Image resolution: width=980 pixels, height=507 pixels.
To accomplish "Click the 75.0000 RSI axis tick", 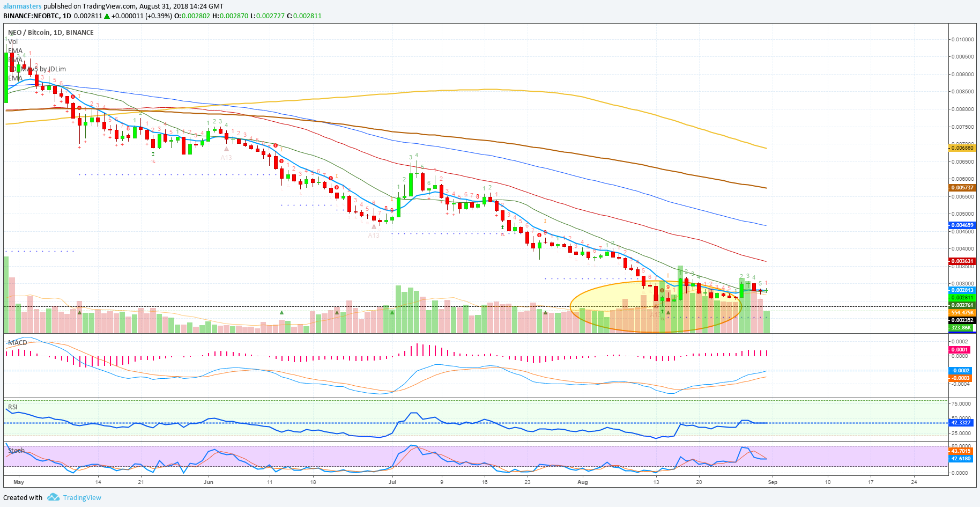I will coord(961,403).
